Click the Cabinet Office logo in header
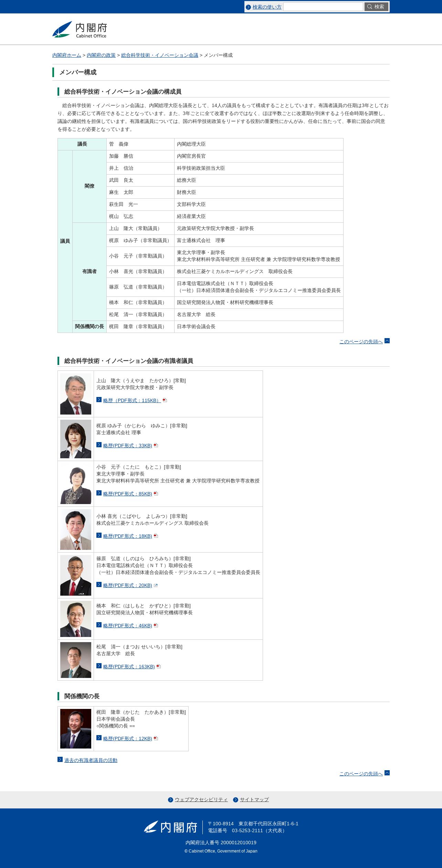442x868 pixels. tap(80, 30)
